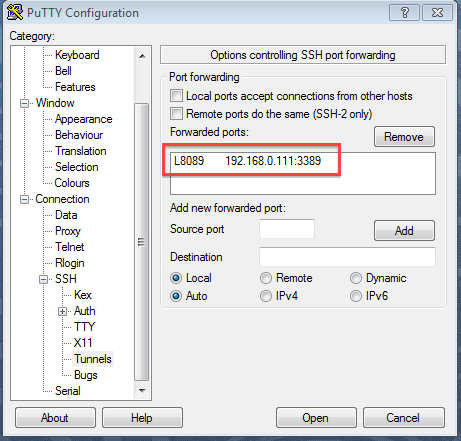Screen dimensions: 461x441
Task: Go to the X11 settings page
Action: click(x=83, y=343)
